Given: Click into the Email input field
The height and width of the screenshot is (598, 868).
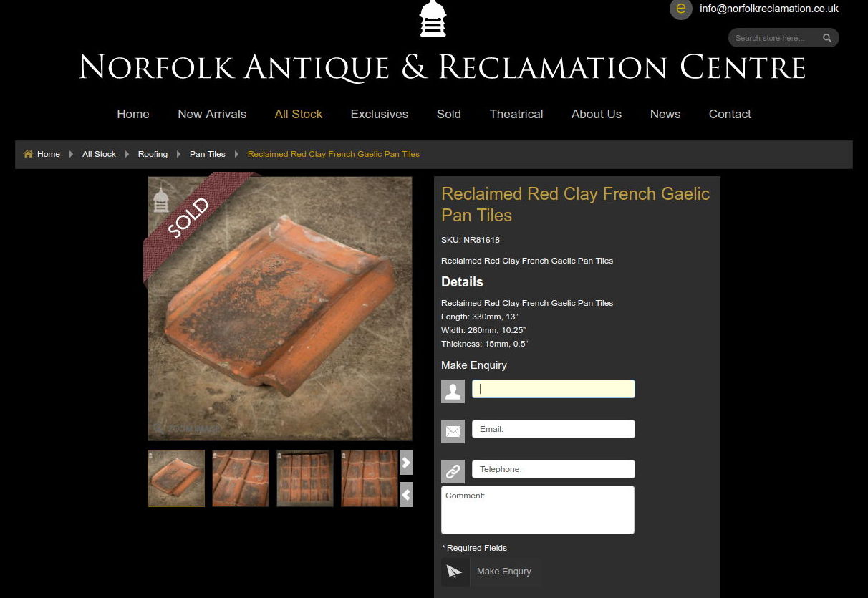Looking at the screenshot, I should (x=554, y=429).
